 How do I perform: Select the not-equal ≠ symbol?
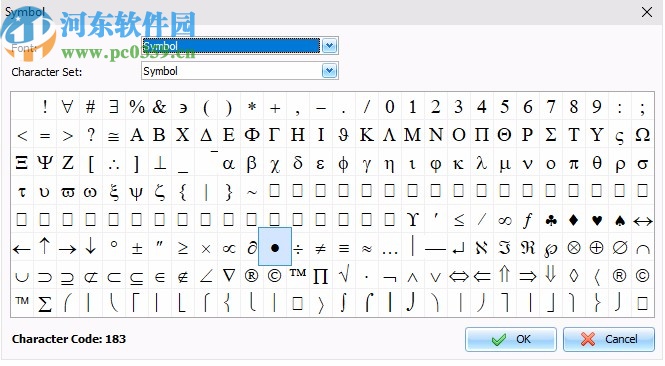pos(321,249)
